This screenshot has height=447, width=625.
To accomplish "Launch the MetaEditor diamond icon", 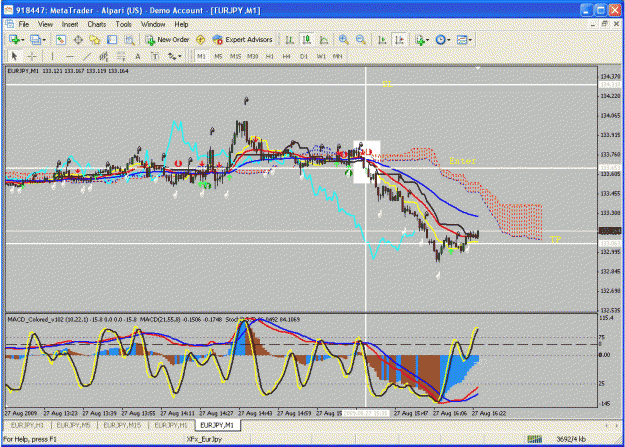I will [x=200, y=39].
